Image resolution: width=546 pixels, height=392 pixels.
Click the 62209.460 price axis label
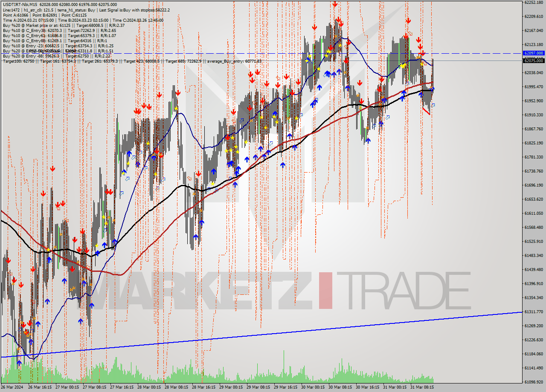534,16
